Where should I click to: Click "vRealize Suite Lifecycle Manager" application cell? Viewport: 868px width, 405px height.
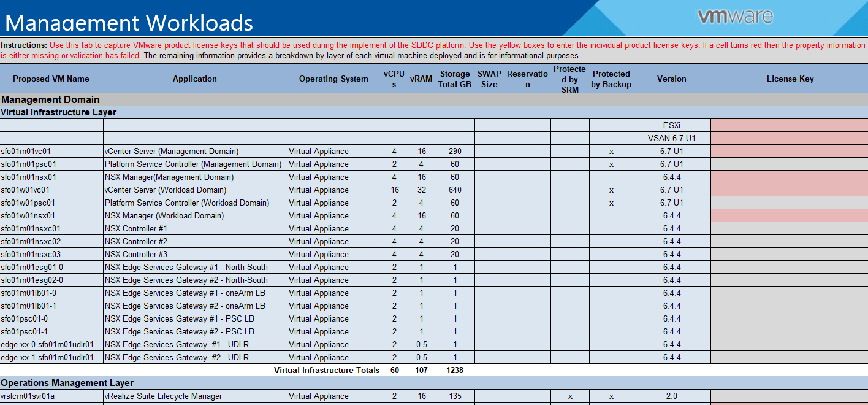(195, 396)
